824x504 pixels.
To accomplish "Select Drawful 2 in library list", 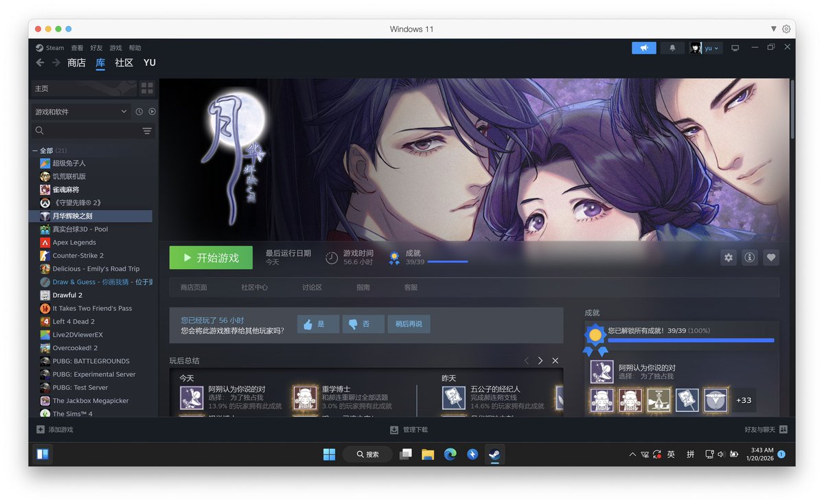I will pos(94,295).
